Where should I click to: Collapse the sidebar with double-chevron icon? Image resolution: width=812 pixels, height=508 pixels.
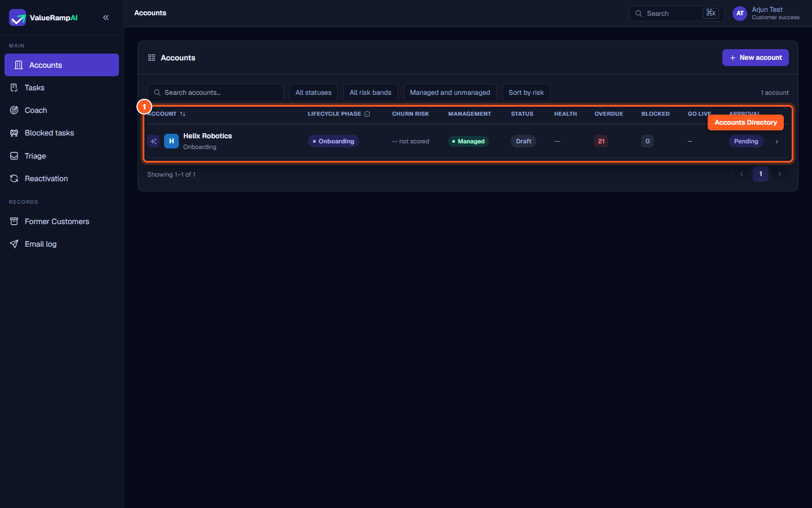click(x=106, y=17)
